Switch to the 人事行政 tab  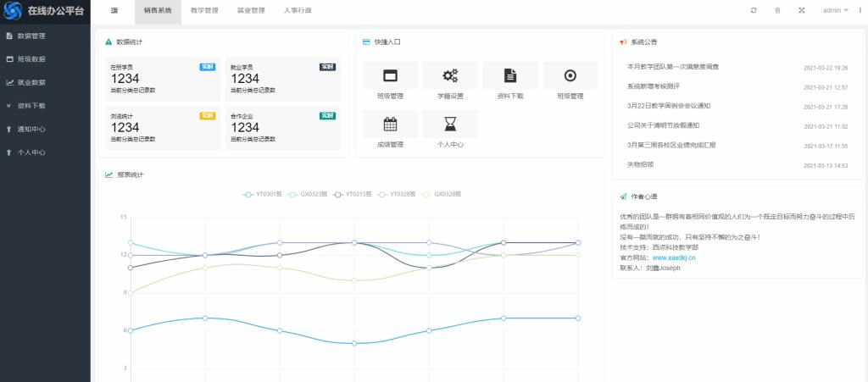pos(297,10)
